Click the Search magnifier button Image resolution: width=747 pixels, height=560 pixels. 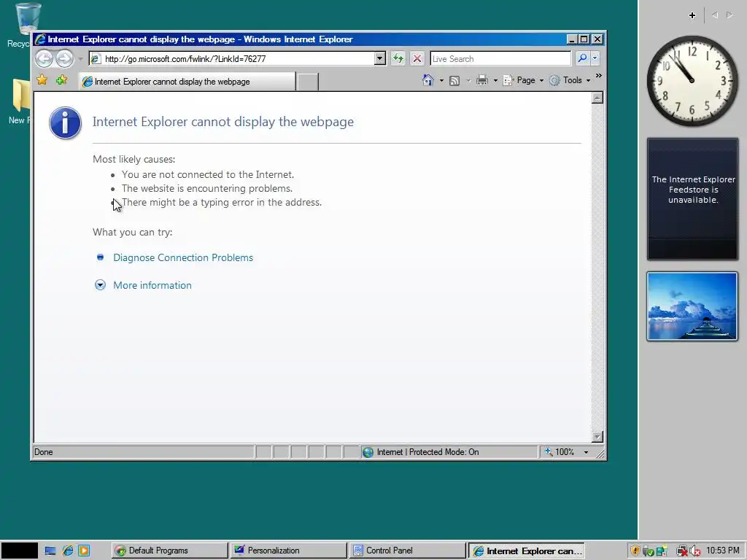pos(582,58)
